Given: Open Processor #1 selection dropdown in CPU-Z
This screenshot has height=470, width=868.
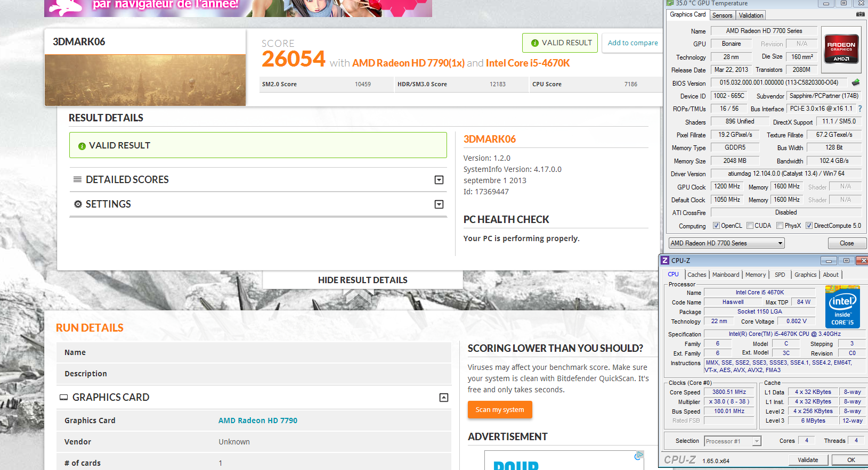Looking at the screenshot, I should 733,441.
